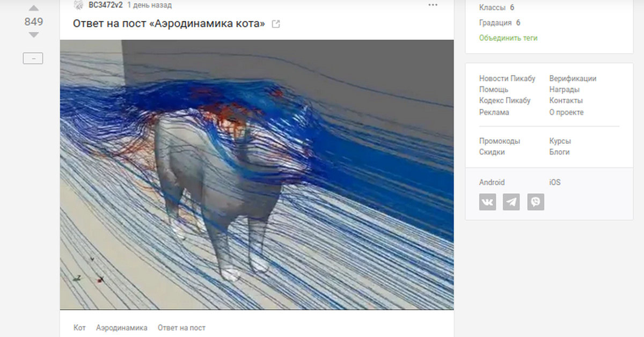Open the Помощь link
644x337 pixels.
[x=494, y=90]
